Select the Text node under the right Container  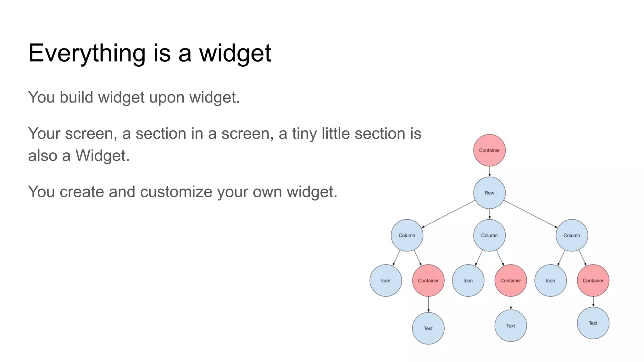click(593, 323)
